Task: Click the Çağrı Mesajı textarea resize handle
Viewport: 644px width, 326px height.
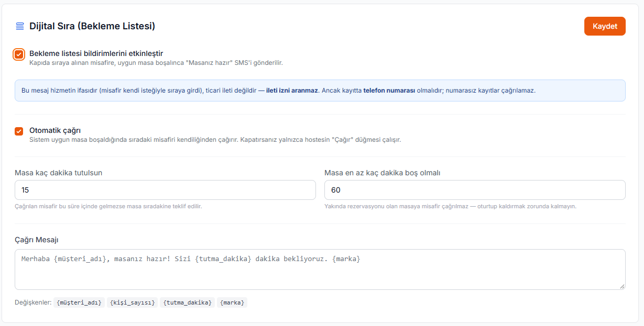Action: pyautogui.click(x=622, y=286)
